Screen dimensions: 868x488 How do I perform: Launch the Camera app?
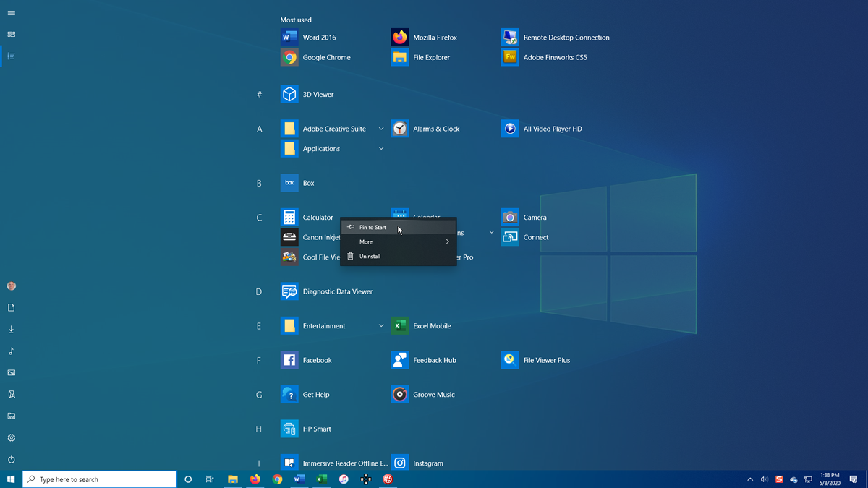(524, 217)
